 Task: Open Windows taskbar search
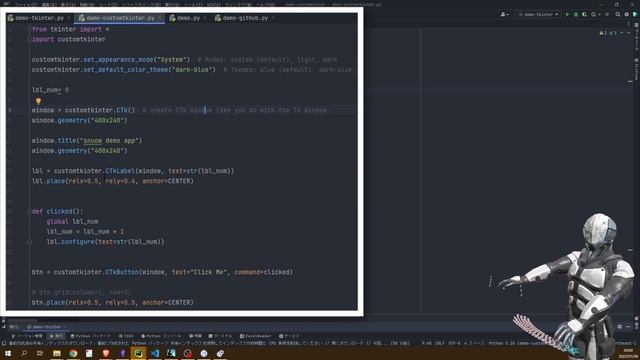click(24, 353)
